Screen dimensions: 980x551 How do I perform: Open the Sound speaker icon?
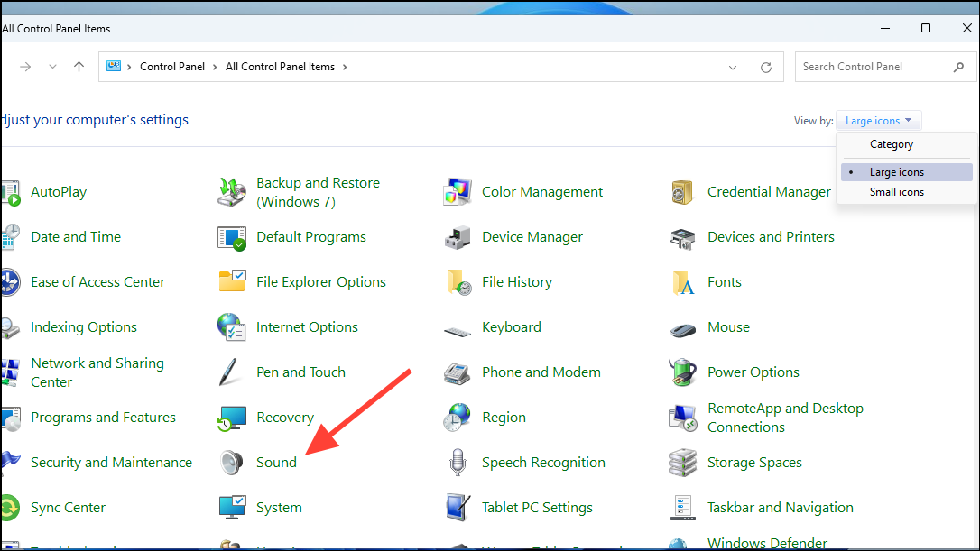click(231, 463)
